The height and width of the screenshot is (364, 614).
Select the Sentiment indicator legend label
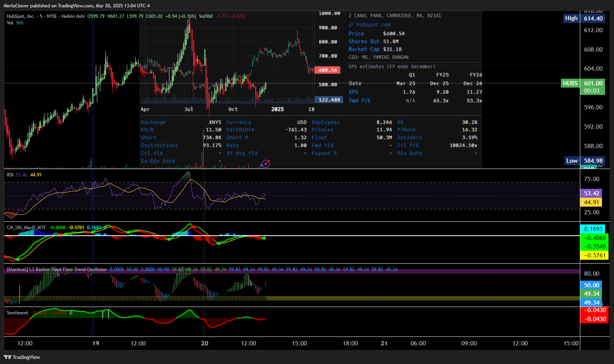(17, 313)
